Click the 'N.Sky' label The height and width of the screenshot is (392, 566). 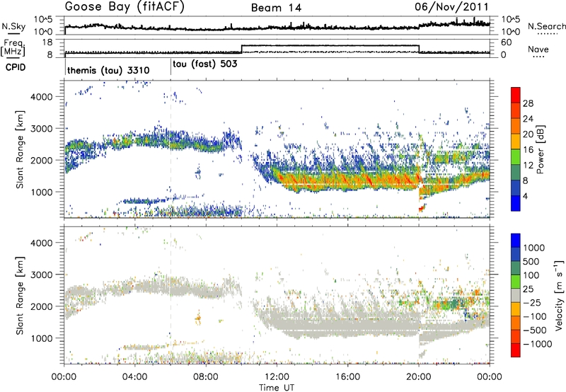tap(13, 26)
